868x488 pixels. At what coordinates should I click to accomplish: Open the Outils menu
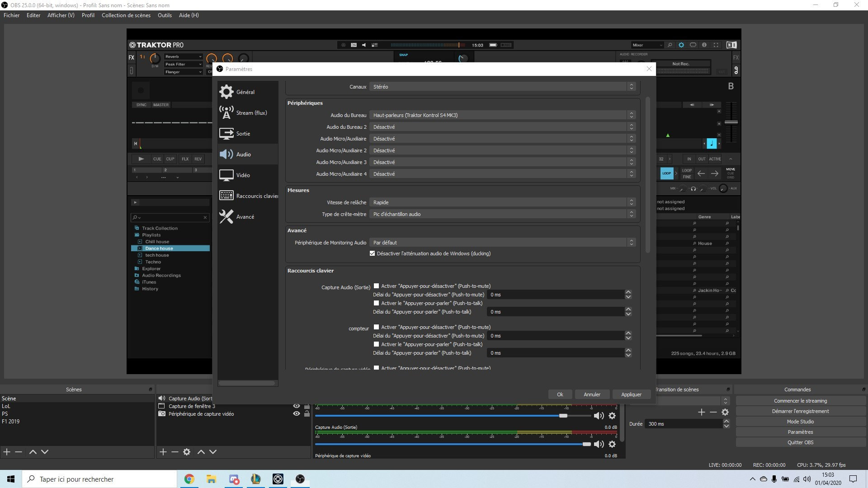165,15
